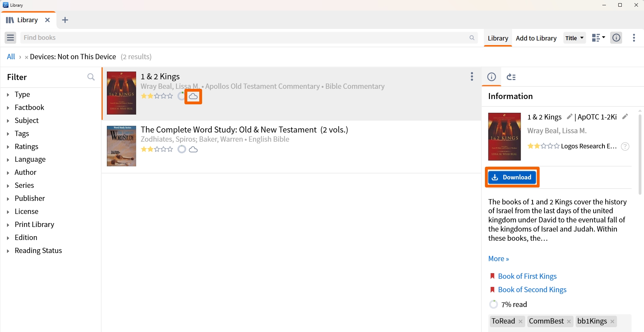The height and width of the screenshot is (332, 644).
Task: Click reading progress circle for 1 & 2 Kings row
Action: [x=181, y=96]
